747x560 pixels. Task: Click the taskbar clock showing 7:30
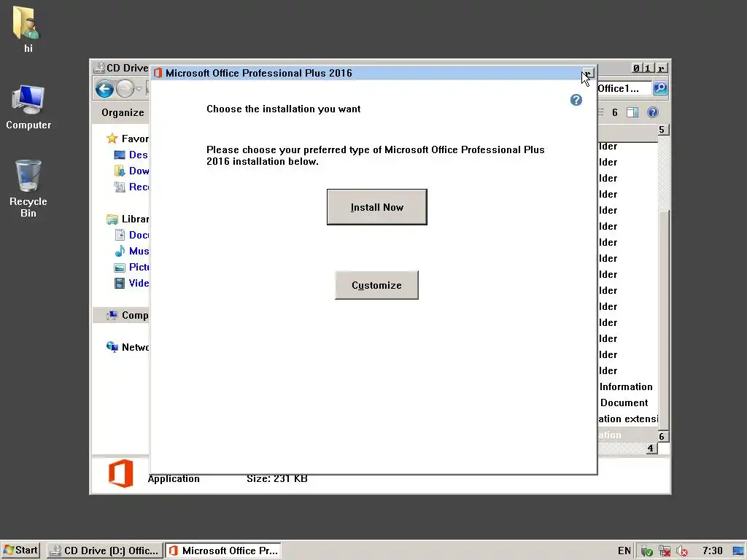click(x=712, y=551)
